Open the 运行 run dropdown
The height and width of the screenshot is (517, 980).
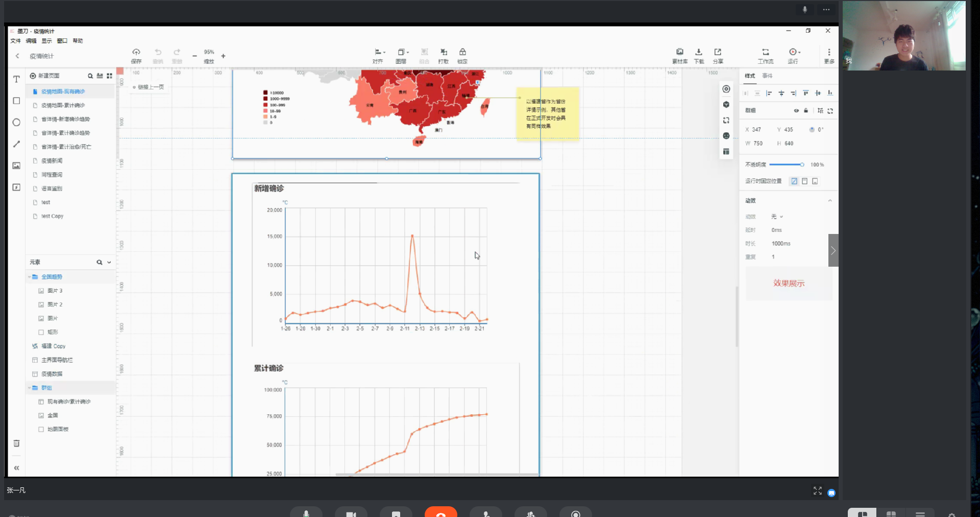pyautogui.click(x=795, y=52)
